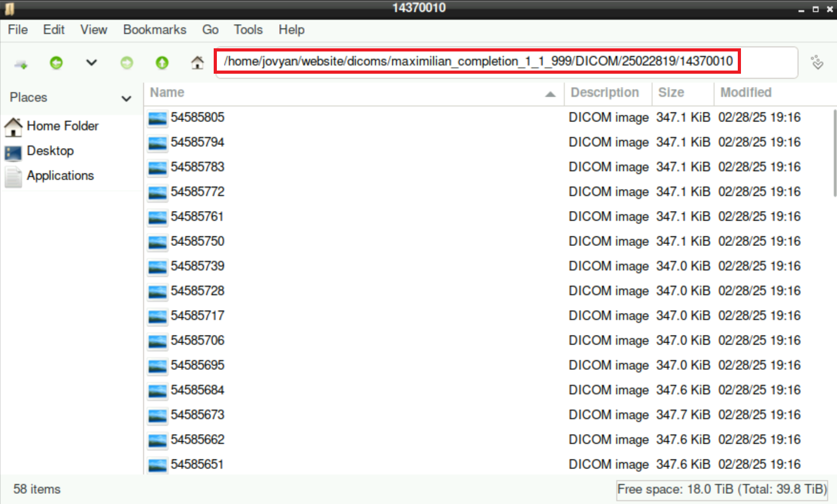Screen dimensions: 837x504
Task: Open the Help menu
Action: point(291,30)
